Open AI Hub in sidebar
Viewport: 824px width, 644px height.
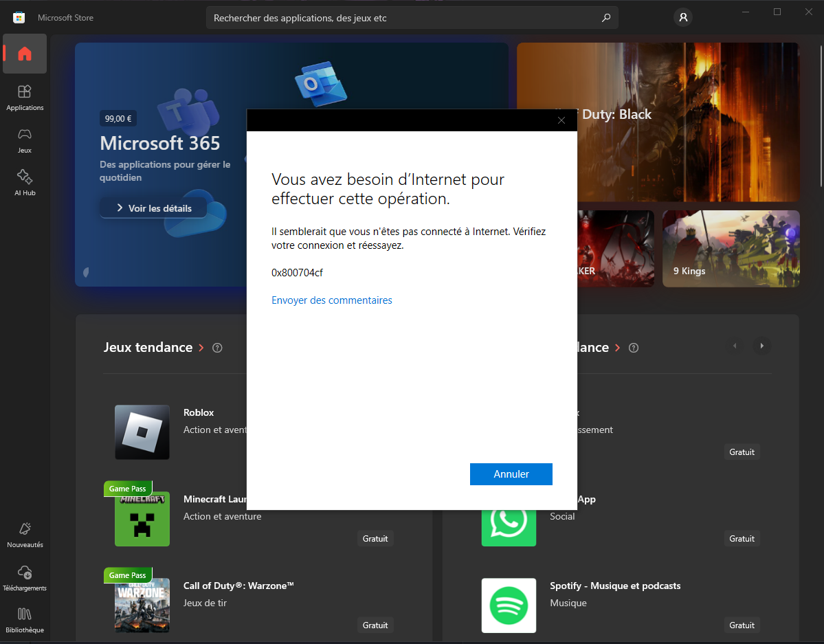coord(25,183)
